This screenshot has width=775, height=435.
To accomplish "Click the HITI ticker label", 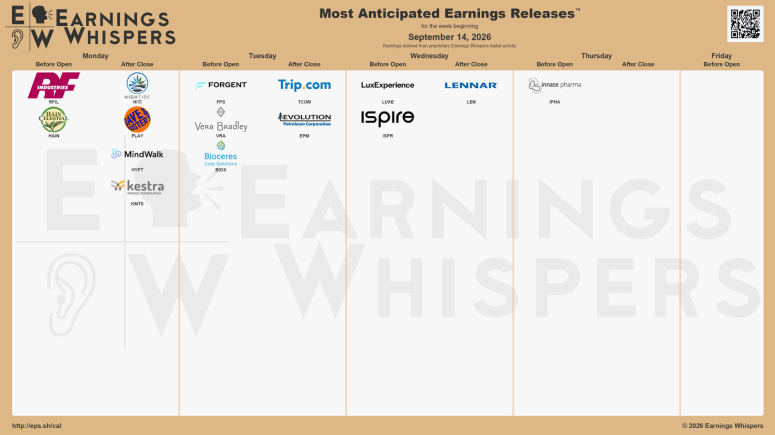I will [137, 102].
